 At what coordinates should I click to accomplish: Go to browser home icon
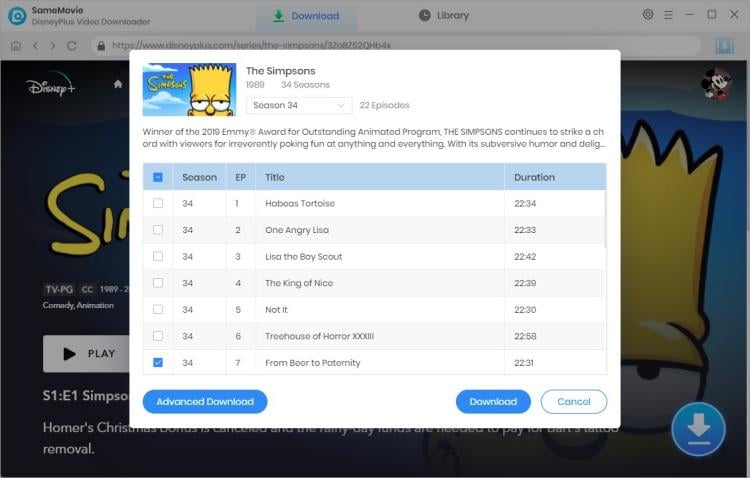click(16, 46)
